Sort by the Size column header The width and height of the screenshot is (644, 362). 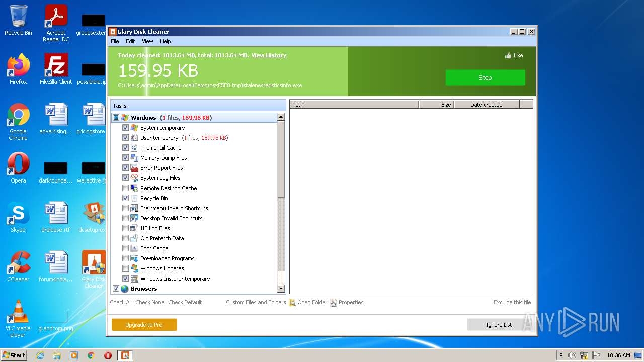tap(436, 105)
